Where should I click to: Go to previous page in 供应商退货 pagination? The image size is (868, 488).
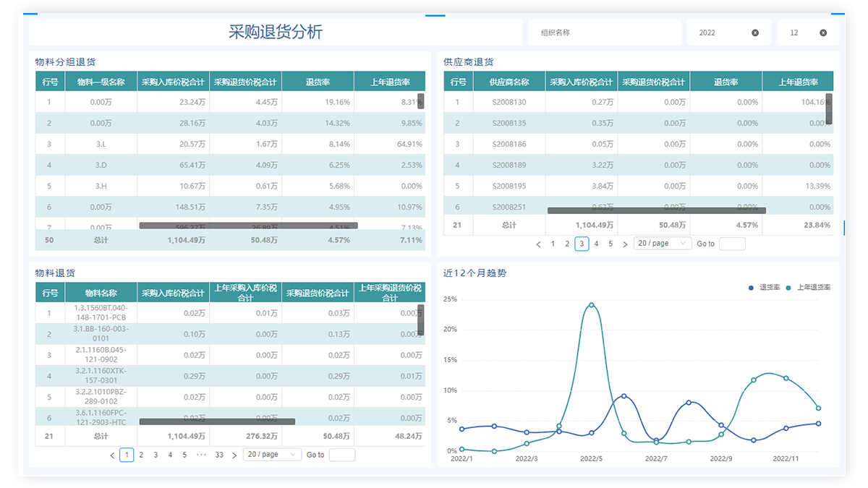(538, 244)
